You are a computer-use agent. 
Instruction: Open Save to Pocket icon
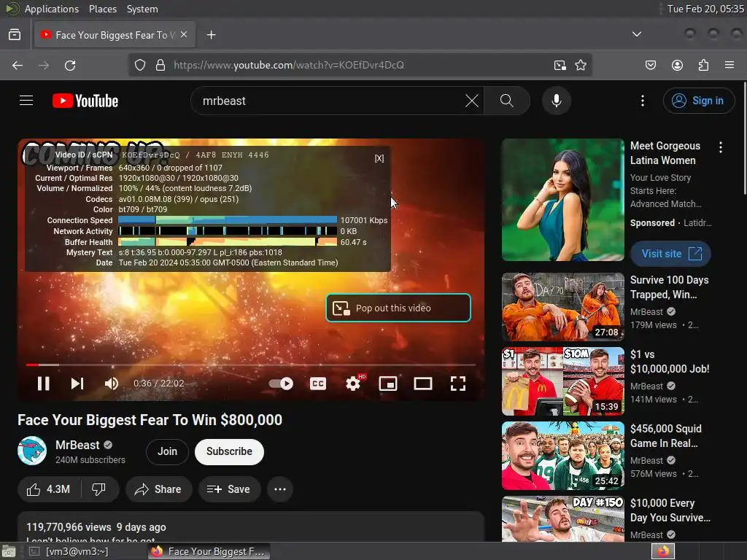point(650,65)
